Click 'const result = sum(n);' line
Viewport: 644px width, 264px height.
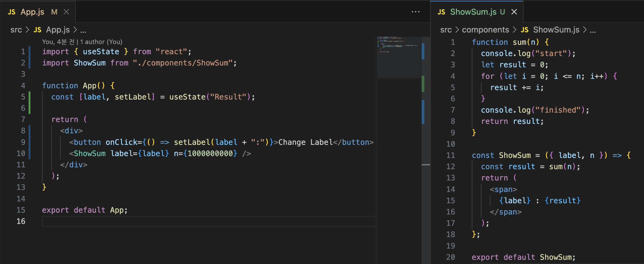point(531,167)
